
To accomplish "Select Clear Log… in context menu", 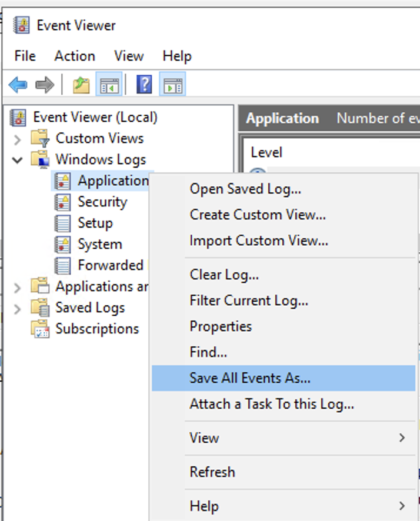I will (x=224, y=275).
